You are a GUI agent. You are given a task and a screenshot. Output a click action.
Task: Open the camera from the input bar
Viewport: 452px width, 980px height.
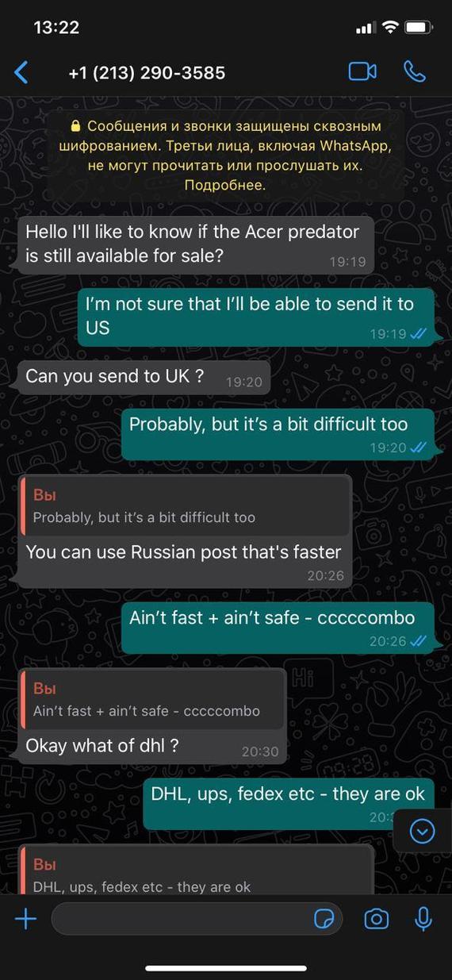click(376, 920)
